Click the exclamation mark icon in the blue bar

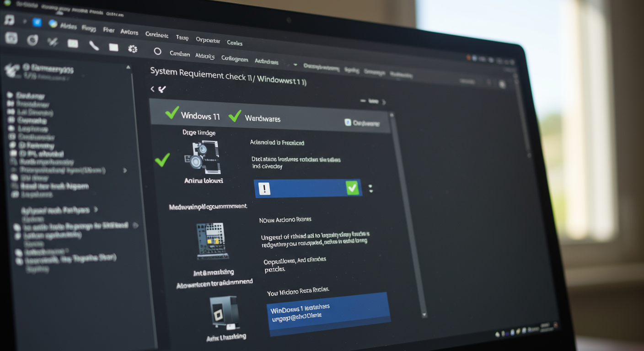pos(264,189)
